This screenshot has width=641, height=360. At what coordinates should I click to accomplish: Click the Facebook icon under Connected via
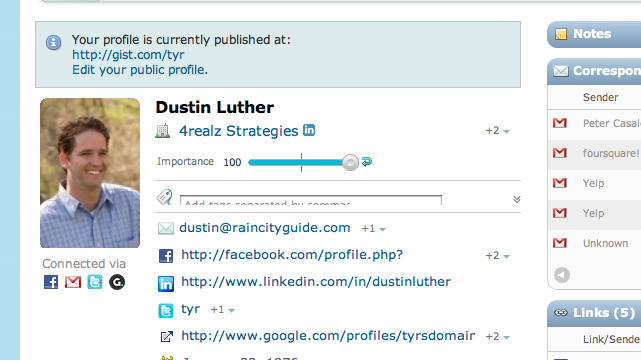(51, 282)
